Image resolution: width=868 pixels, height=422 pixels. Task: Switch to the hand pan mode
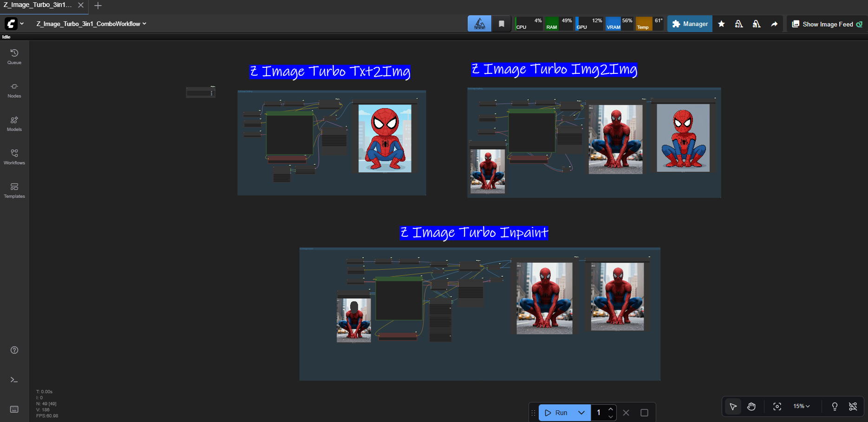(x=751, y=407)
